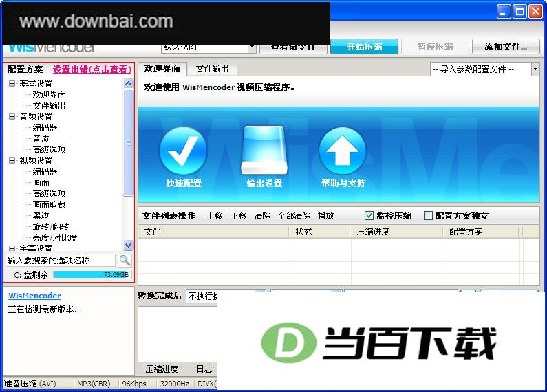The height and width of the screenshot is (392, 547).
Task: Enable the 配置方案独立 checkbox
Action: click(428, 215)
